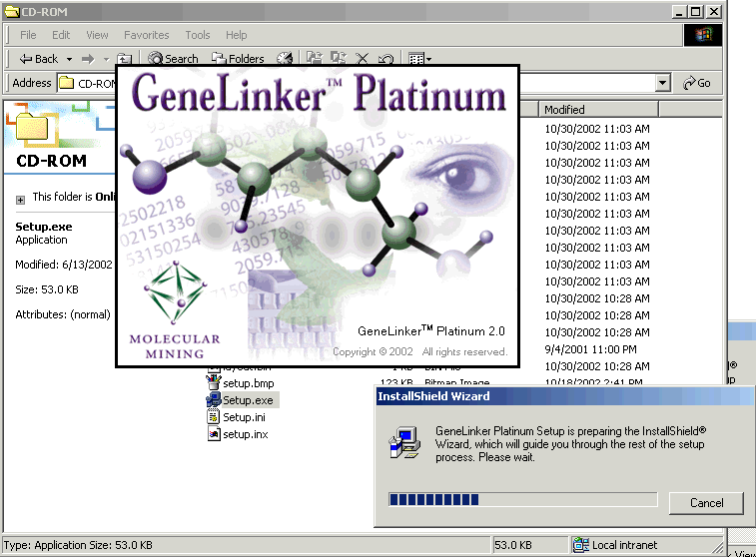The width and height of the screenshot is (756, 557).
Task: Open the Views dropdown in the toolbar
Action: tap(419, 59)
